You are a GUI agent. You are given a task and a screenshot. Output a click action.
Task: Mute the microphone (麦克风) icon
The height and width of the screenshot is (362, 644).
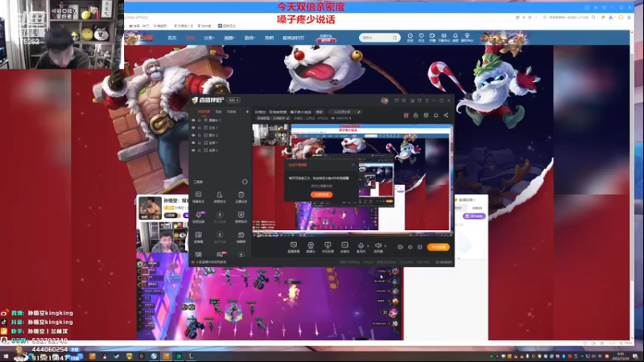coord(361,247)
